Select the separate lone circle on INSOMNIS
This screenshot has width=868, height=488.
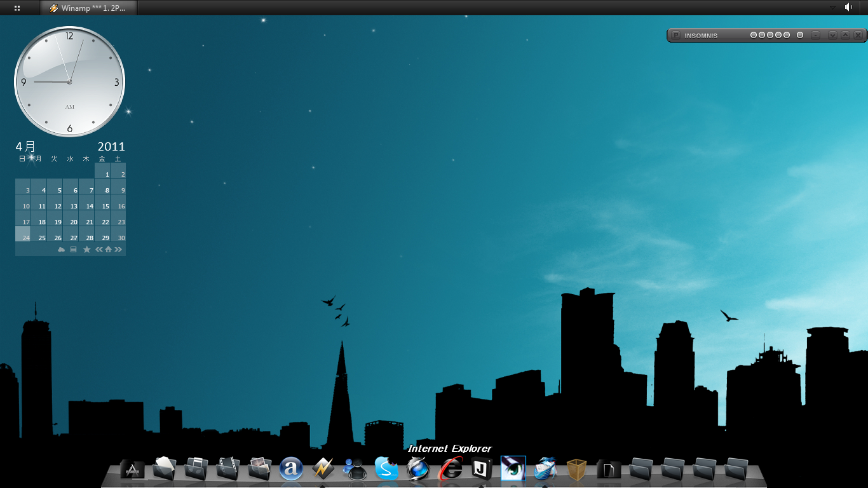coord(800,35)
